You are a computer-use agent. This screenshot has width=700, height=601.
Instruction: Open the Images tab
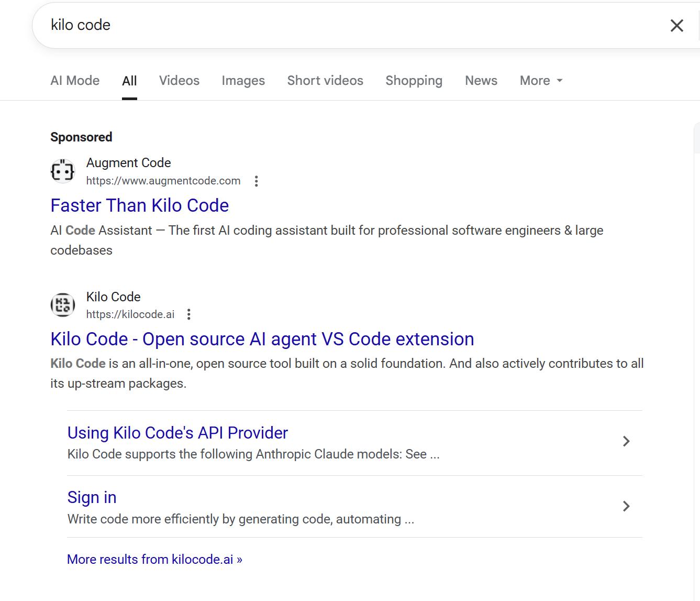tap(243, 81)
